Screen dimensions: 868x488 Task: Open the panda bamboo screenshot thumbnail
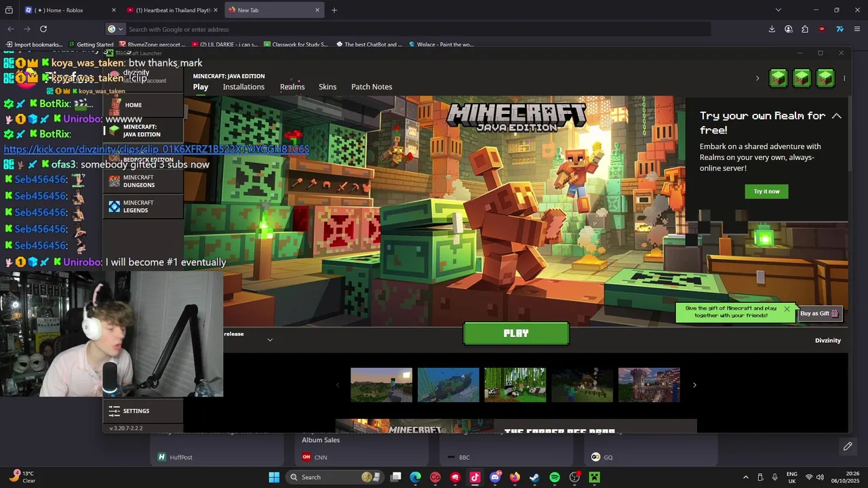(x=515, y=385)
